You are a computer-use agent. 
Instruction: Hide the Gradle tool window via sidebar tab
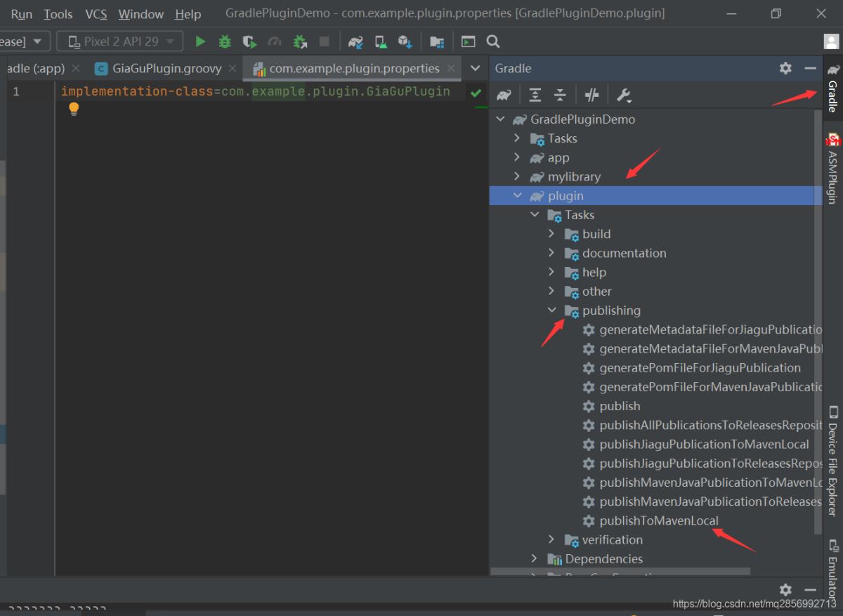click(x=832, y=90)
